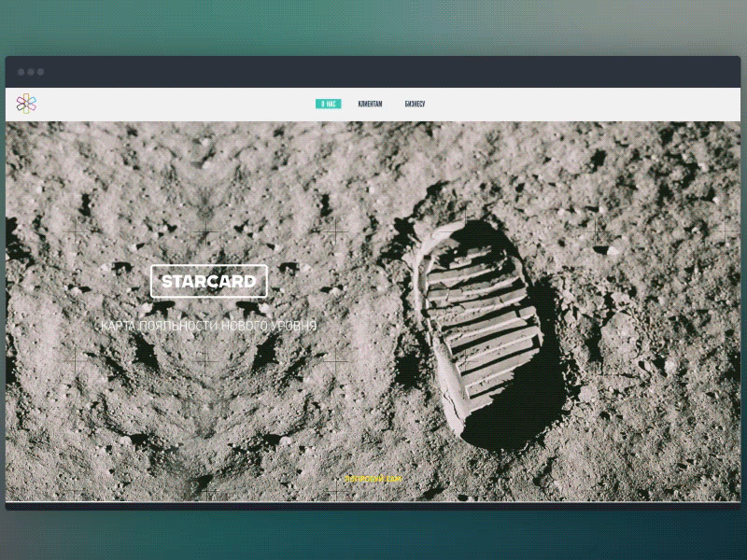Follow the yellow ПОПРОБУЙ САМ link
The height and width of the screenshot is (560, 747).
coord(373,479)
